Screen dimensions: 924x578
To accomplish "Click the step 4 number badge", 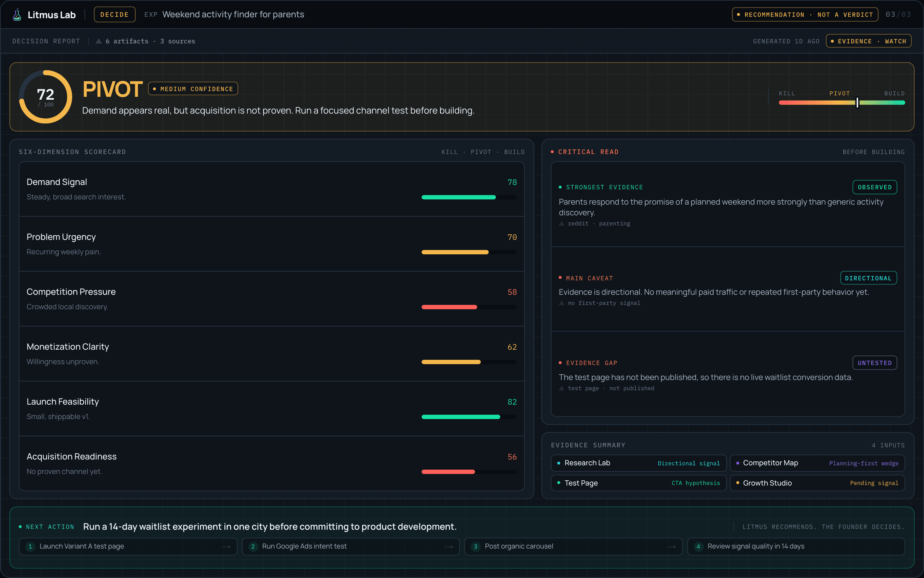I will click(698, 547).
